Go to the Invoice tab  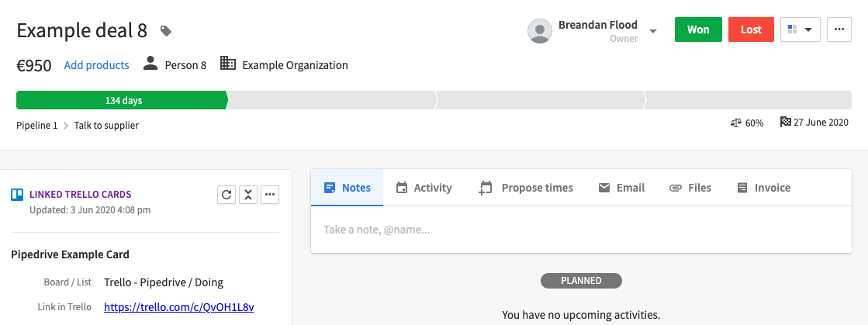pyautogui.click(x=763, y=188)
